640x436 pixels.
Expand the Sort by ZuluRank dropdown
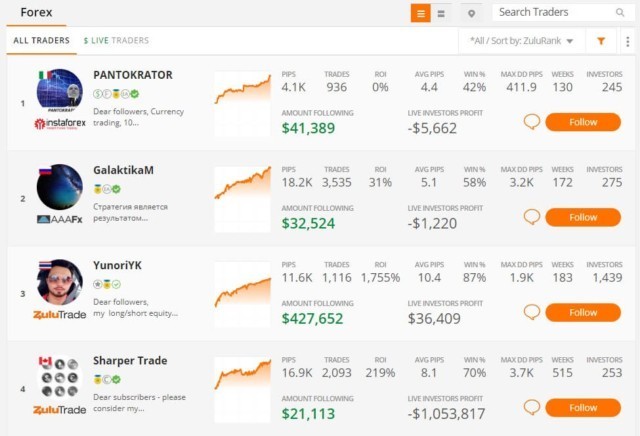[x=521, y=41]
